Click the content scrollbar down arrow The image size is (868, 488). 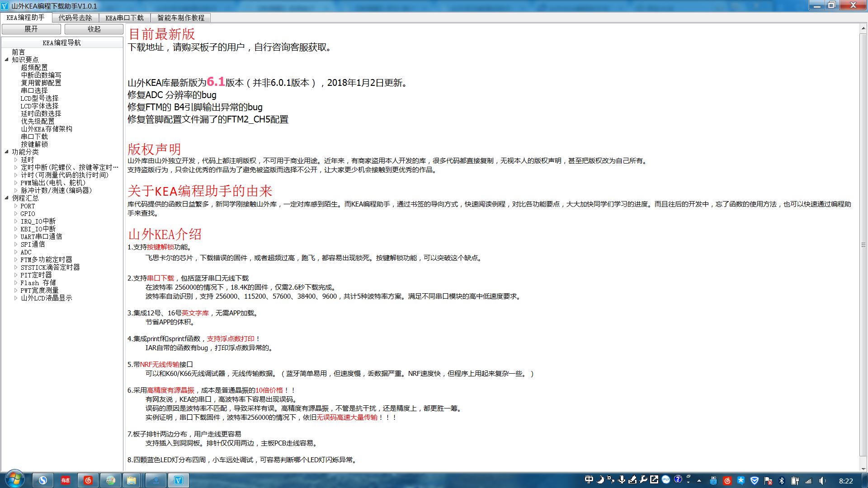tap(863, 469)
